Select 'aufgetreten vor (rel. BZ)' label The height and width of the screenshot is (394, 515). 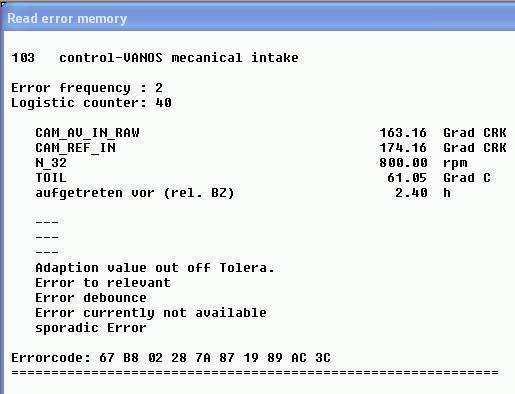[x=135, y=193]
